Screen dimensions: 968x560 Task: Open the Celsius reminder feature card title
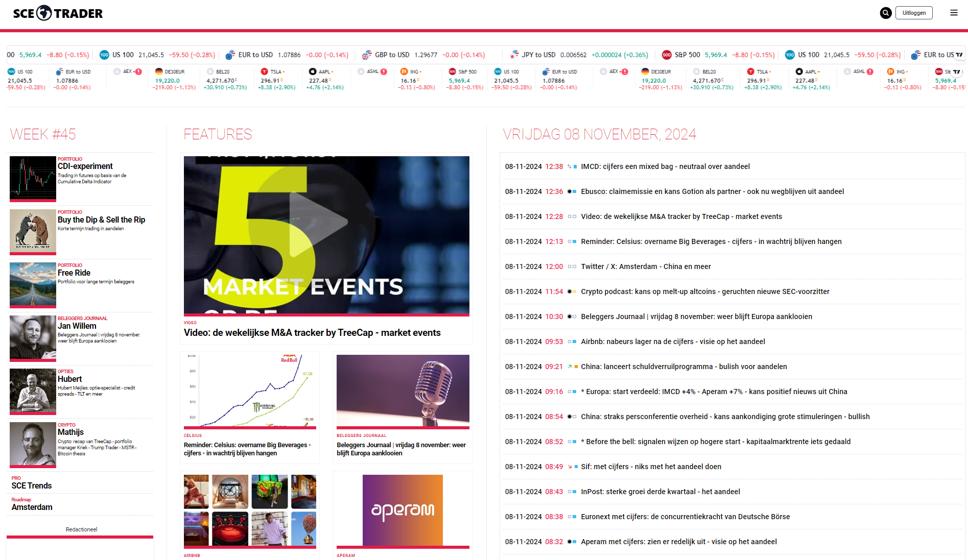(247, 449)
